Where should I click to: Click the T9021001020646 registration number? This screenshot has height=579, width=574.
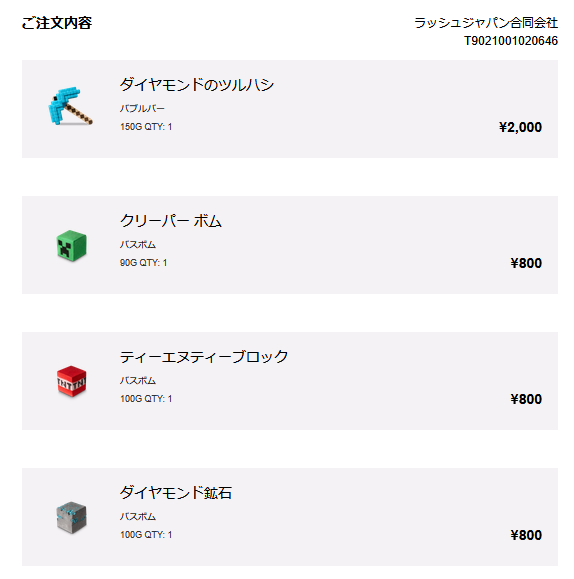(x=511, y=41)
